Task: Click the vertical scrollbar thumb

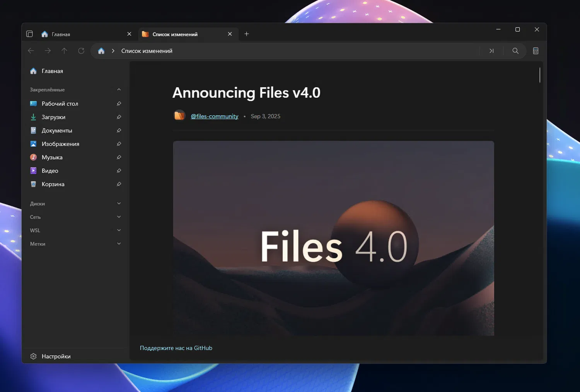Action: click(540, 75)
